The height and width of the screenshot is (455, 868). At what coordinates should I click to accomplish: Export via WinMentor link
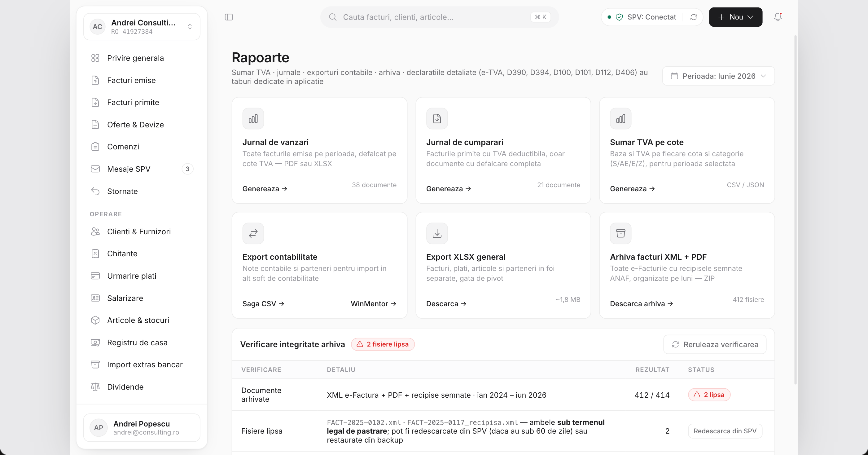pyautogui.click(x=373, y=304)
